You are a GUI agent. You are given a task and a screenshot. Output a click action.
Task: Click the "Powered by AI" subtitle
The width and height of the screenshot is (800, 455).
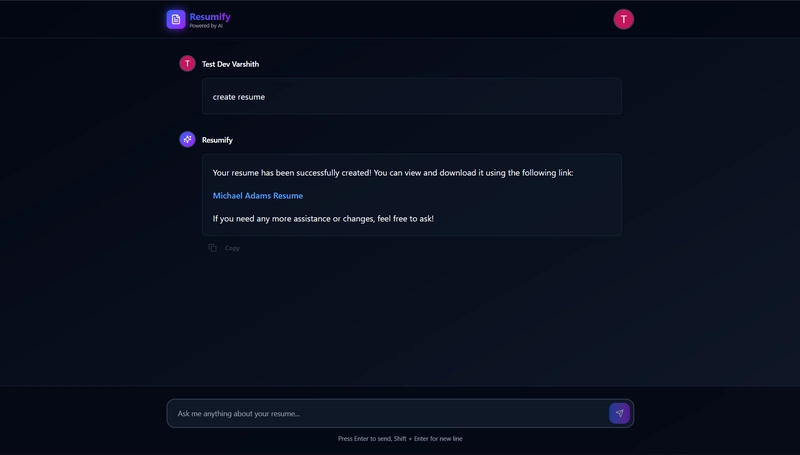[206, 26]
